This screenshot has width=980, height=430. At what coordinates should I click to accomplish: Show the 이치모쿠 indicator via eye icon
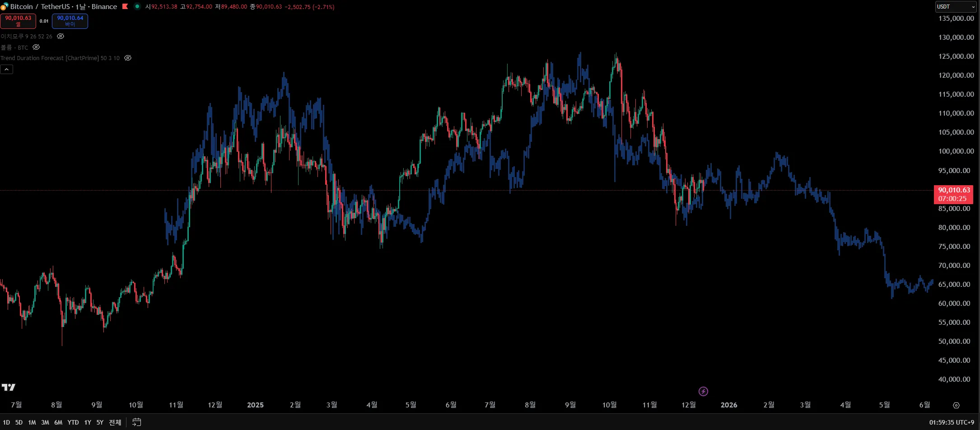(61, 36)
